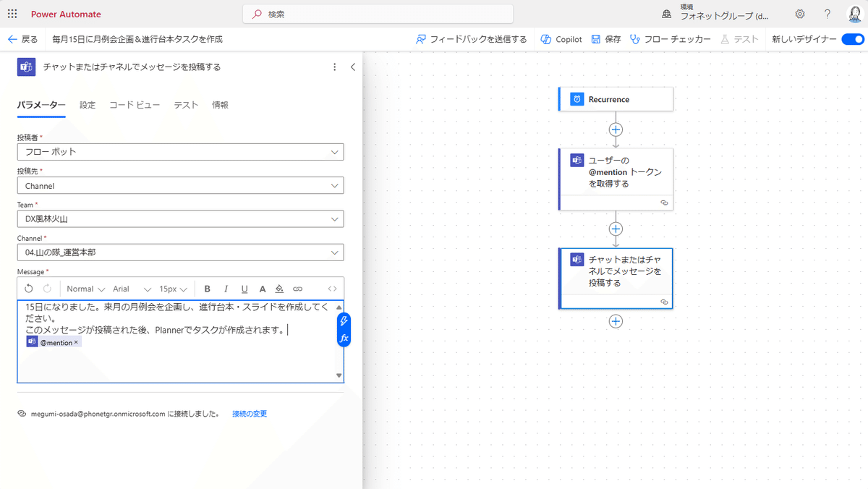Toggle bold formatting

click(x=208, y=289)
